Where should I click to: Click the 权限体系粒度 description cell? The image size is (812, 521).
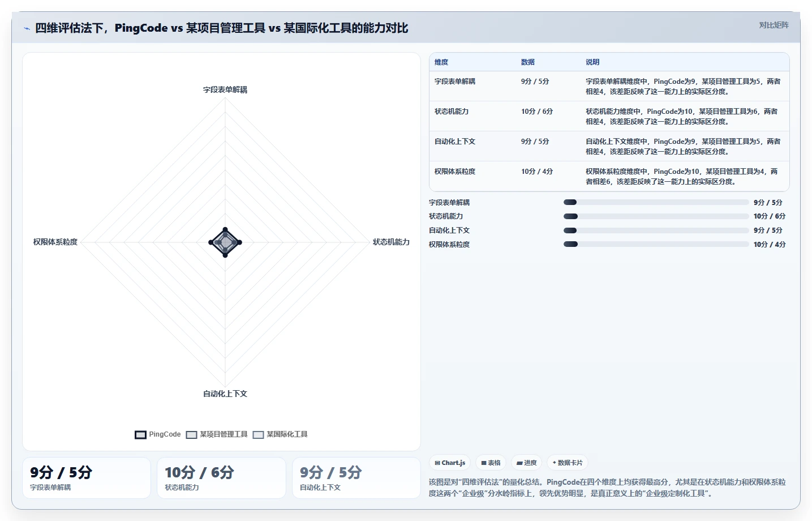(x=682, y=177)
